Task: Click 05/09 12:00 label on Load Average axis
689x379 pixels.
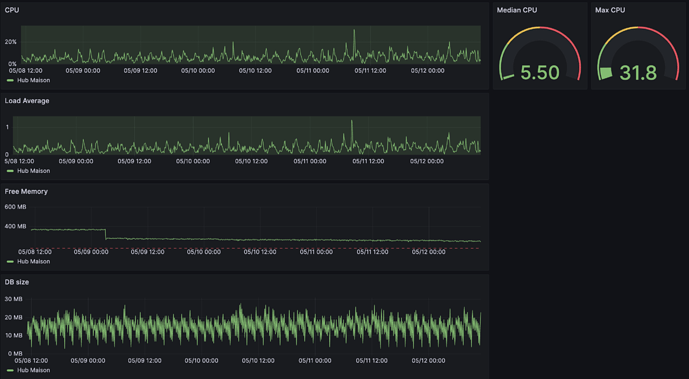Action: pos(134,161)
